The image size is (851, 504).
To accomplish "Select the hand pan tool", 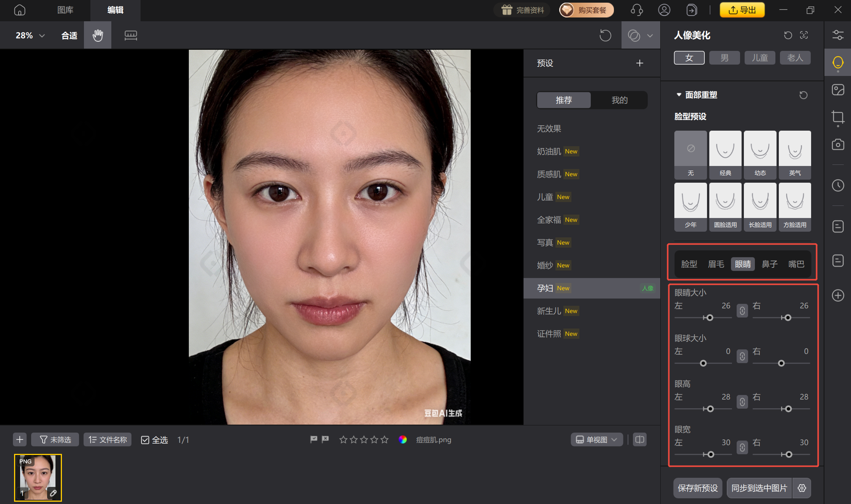I will pyautogui.click(x=97, y=35).
